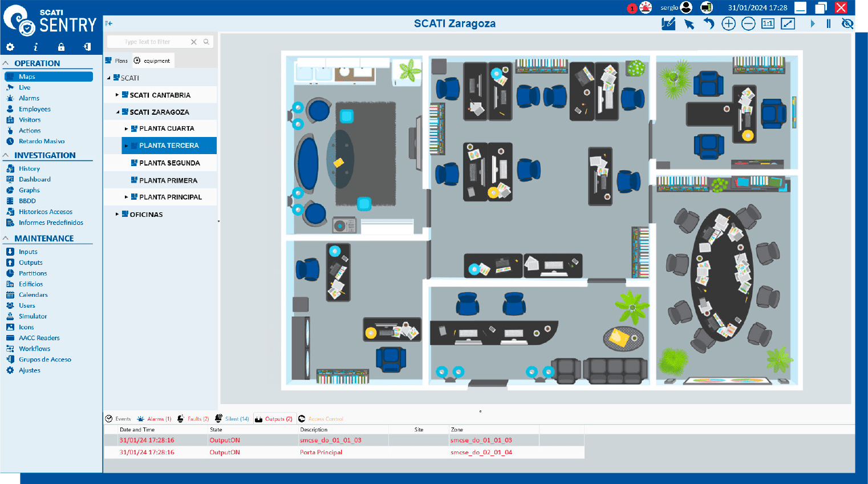Open Inputs under Maintenance
868x484 pixels.
[x=28, y=252]
